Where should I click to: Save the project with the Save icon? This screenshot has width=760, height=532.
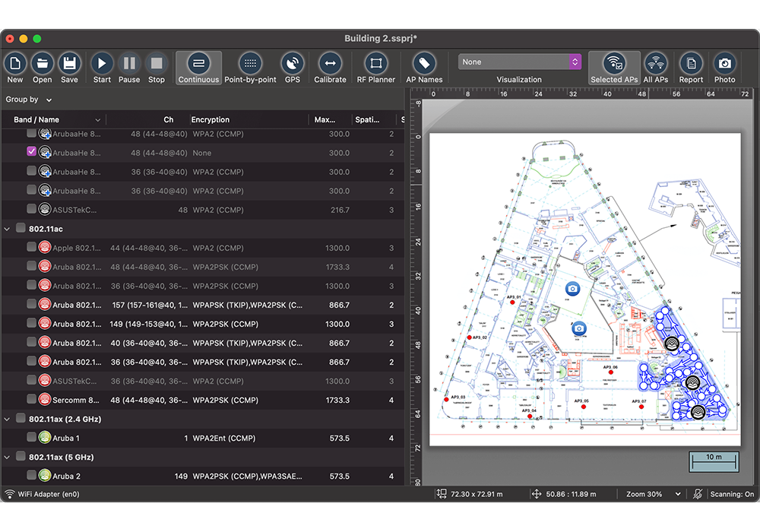coord(69,64)
